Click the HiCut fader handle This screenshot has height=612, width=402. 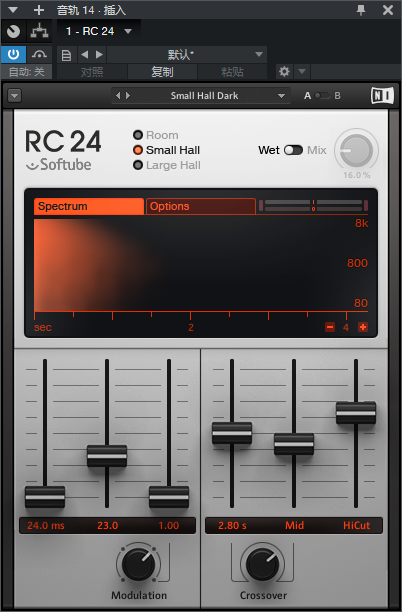tap(356, 413)
